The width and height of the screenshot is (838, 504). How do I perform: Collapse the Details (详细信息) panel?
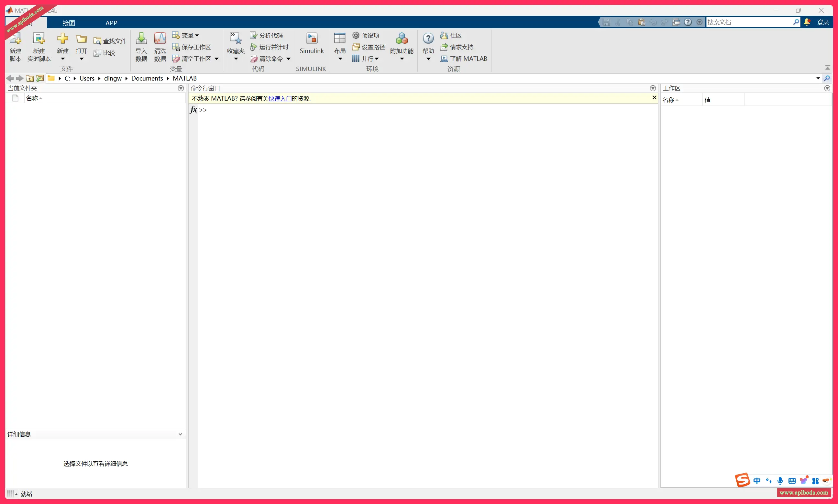click(180, 434)
